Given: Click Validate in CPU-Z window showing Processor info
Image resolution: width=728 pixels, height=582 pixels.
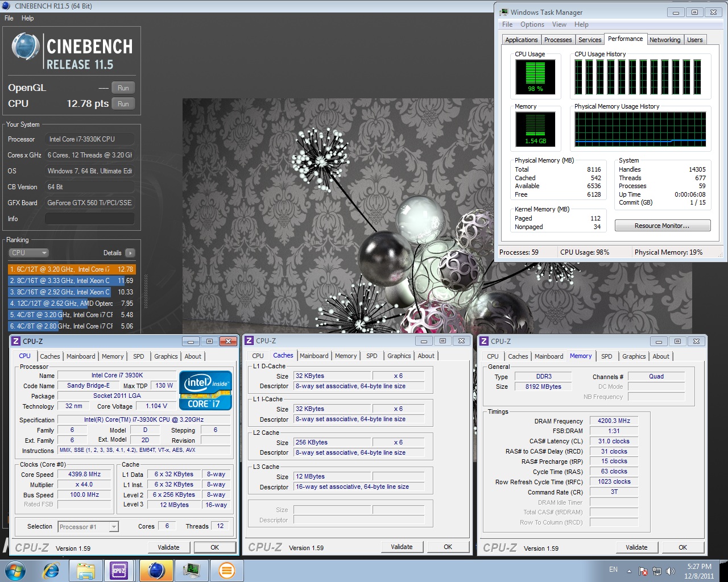Looking at the screenshot, I should coord(168,547).
